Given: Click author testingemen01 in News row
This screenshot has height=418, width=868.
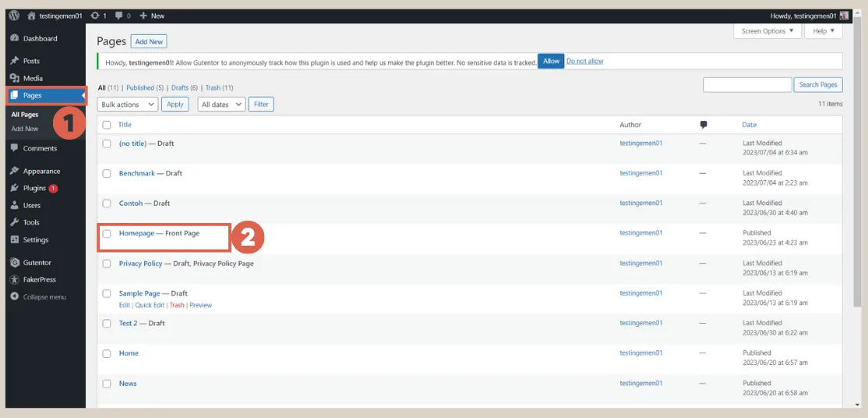Looking at the screenshot, I should tap(641, 383).
